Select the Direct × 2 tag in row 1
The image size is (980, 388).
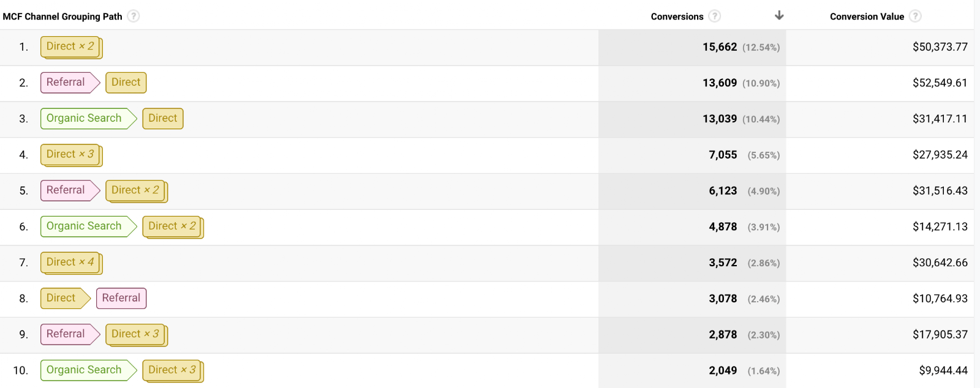[x=71, y=47]
